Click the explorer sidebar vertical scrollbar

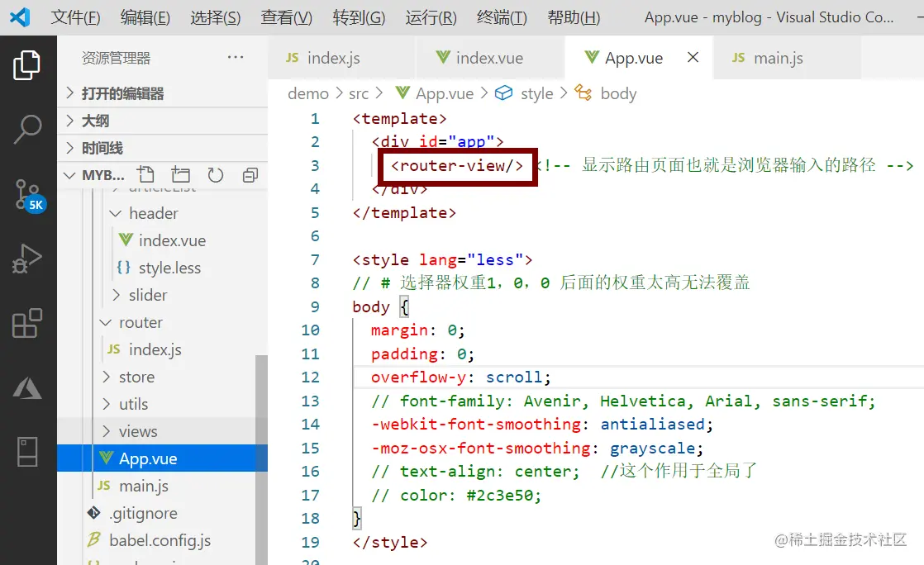click(x=261, y=459)
